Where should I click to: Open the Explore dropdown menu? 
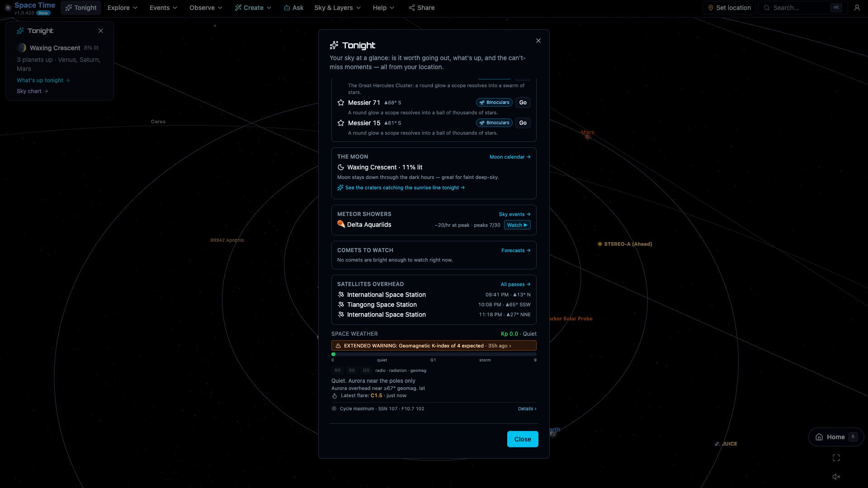(122, 8)
